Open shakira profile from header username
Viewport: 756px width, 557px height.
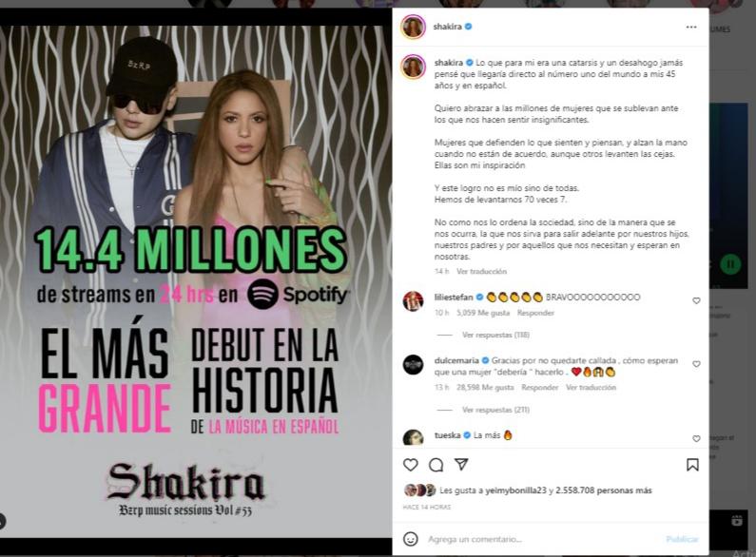[x=448, y=27]
